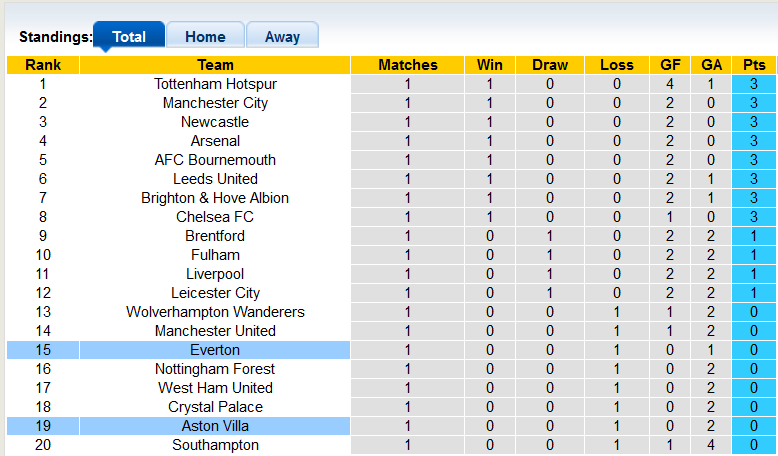Click the Rank column header
778x456 pixels.
pos(42,65)
